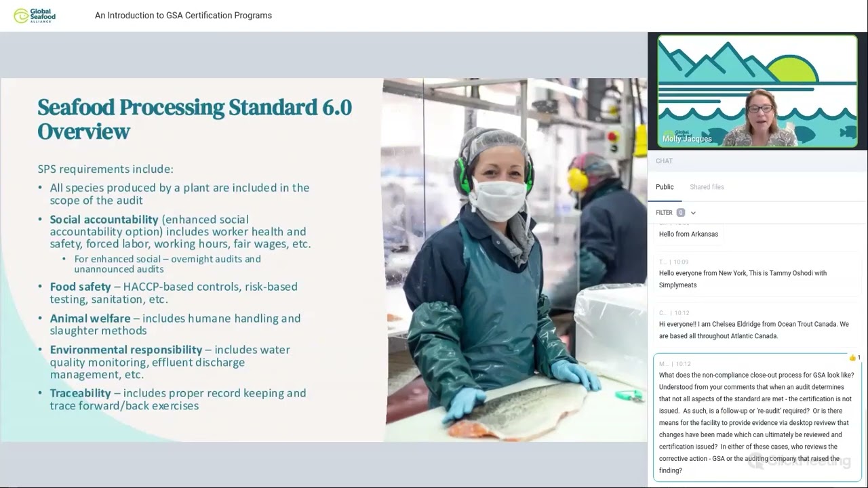
Task: Click the 'Social accountability' bullet on slide
Action: [180, 232]
